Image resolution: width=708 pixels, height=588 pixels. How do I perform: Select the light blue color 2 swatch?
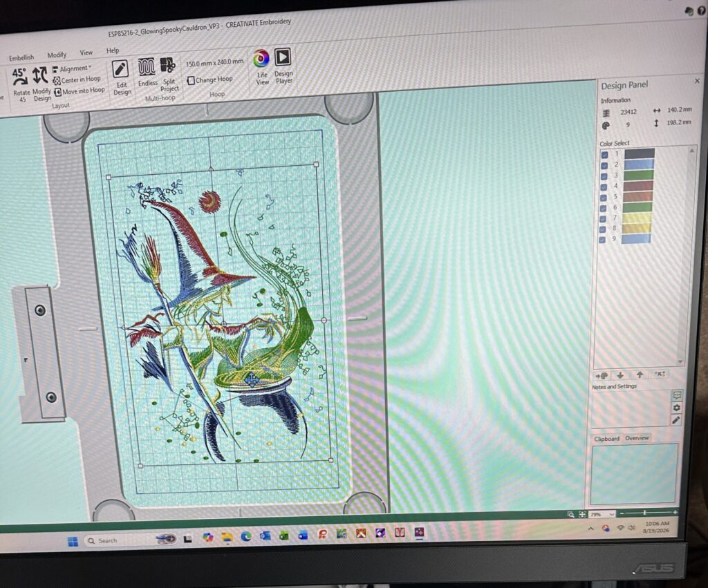[x=639, y=164]
